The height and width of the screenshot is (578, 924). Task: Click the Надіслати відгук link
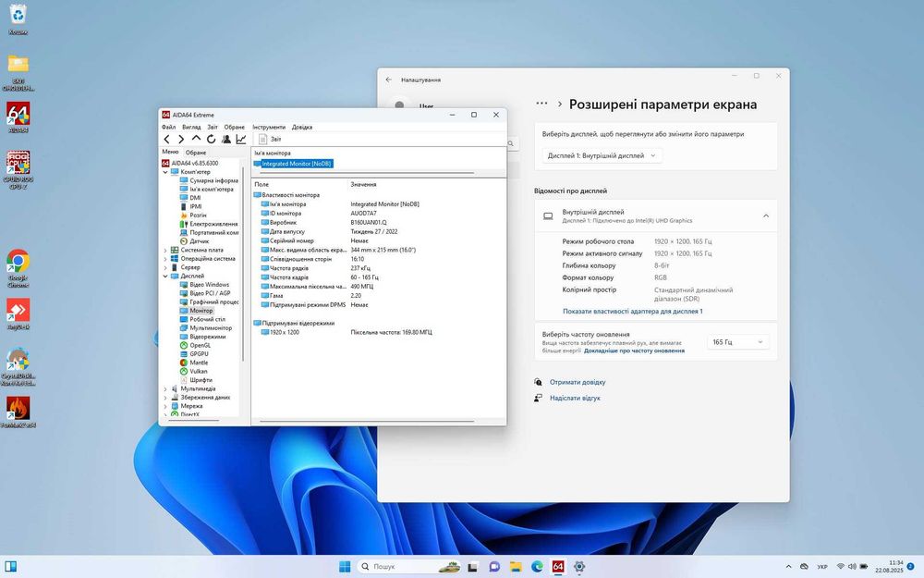575,398
